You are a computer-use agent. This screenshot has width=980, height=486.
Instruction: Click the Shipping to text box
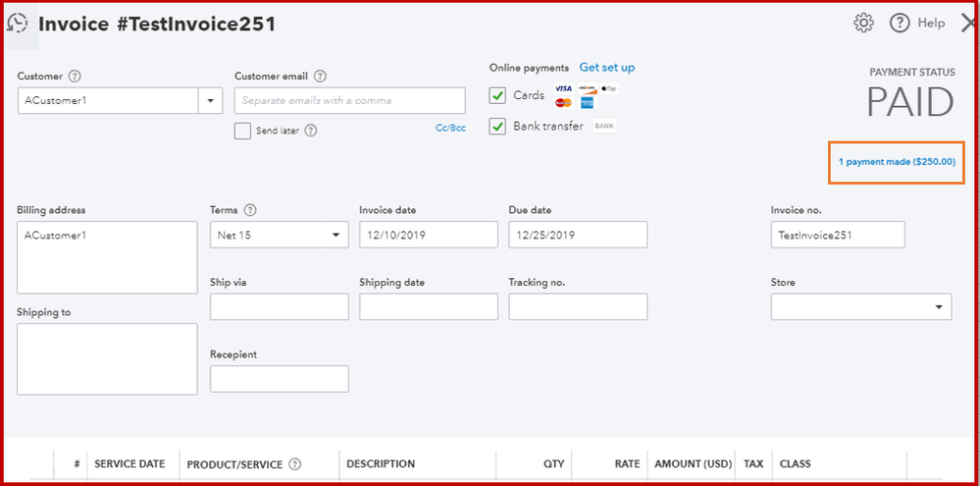click(x=107, y=359)
